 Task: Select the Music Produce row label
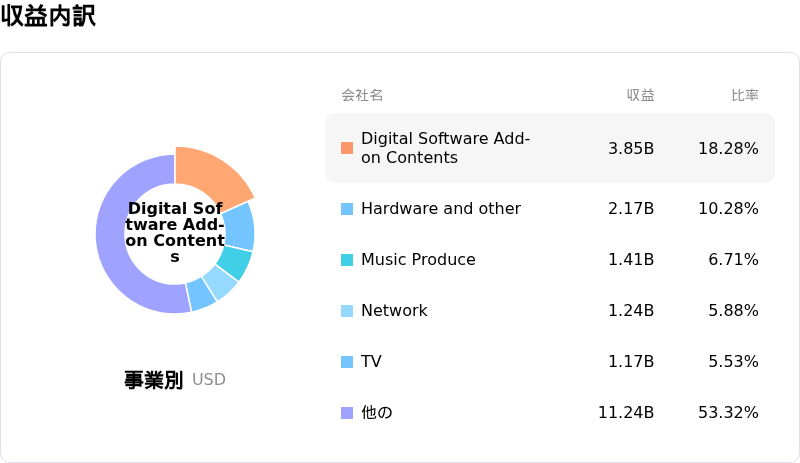click(x=418, y=259)
